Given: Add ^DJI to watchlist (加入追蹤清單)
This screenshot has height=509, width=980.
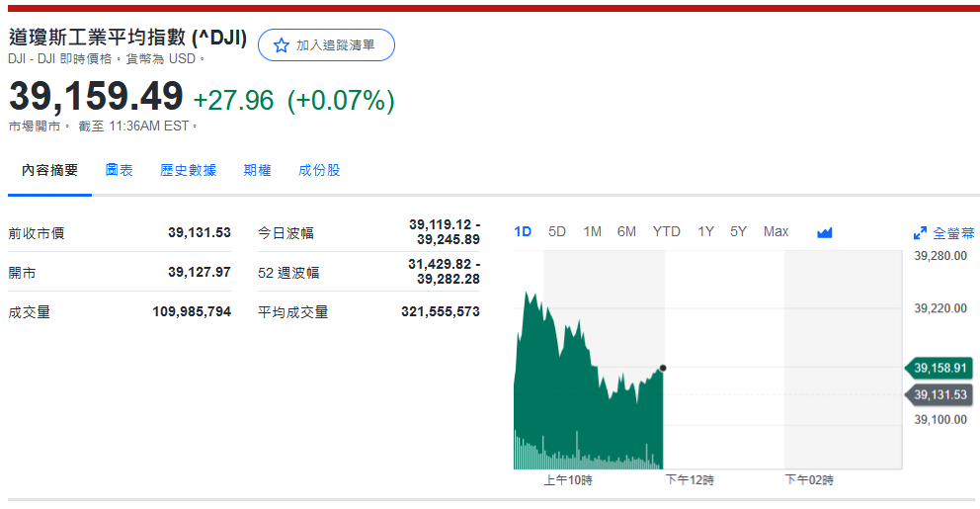Looking at the screenshot, I should [x=326, y=45].
